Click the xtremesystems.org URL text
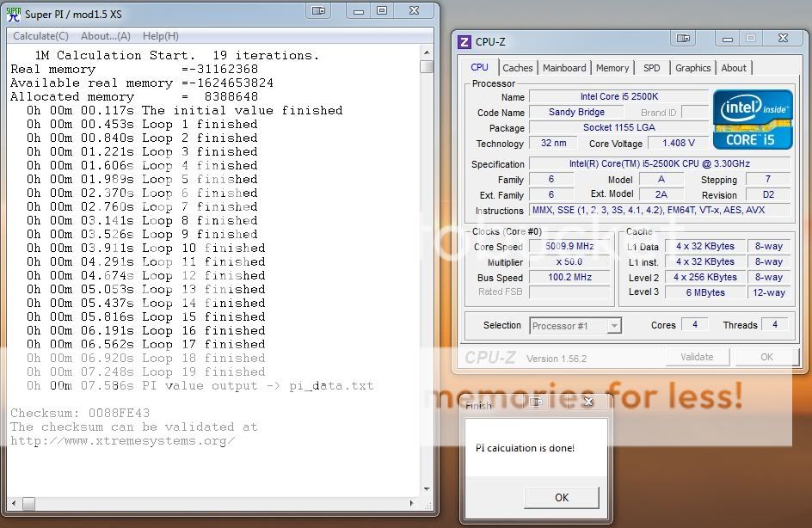The width and height of the screenshot is (812, 528). coord(123,441)
